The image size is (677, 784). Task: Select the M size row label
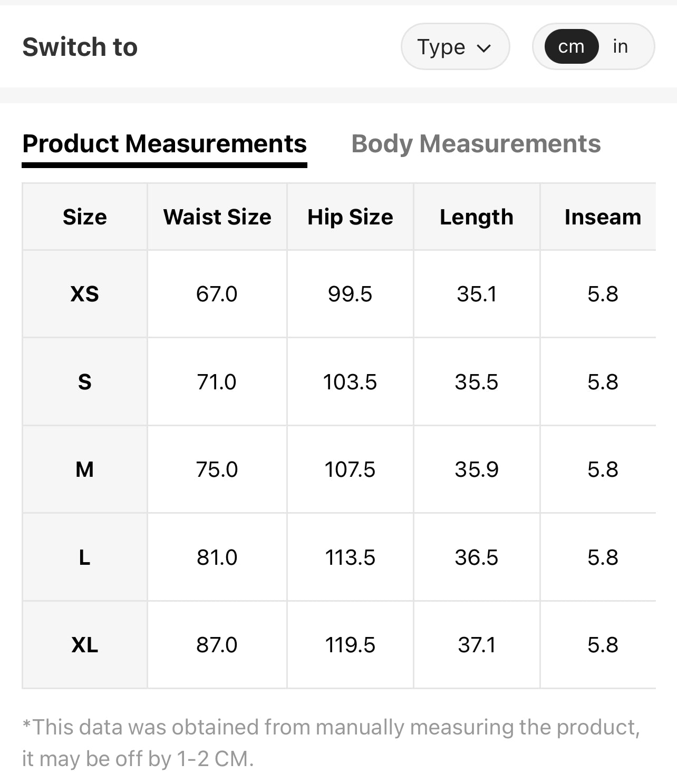[85, 469]
